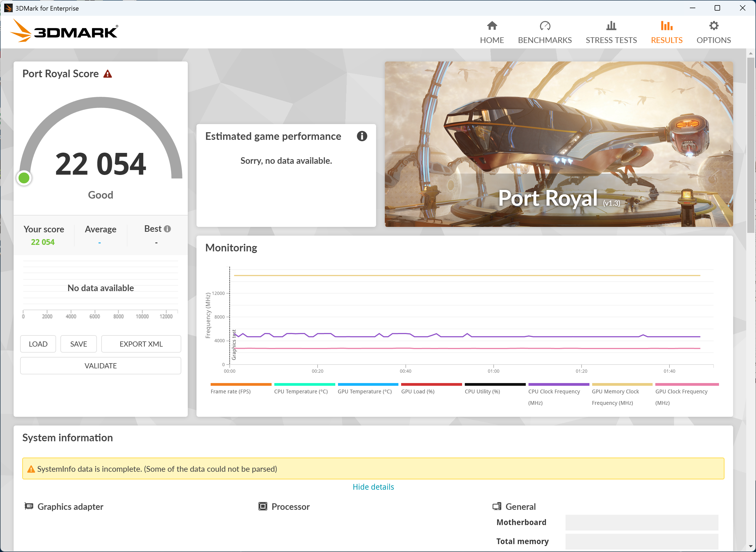Click the VALIDATE button
This screenshot has width=756, height=552.
click(101, 366)
